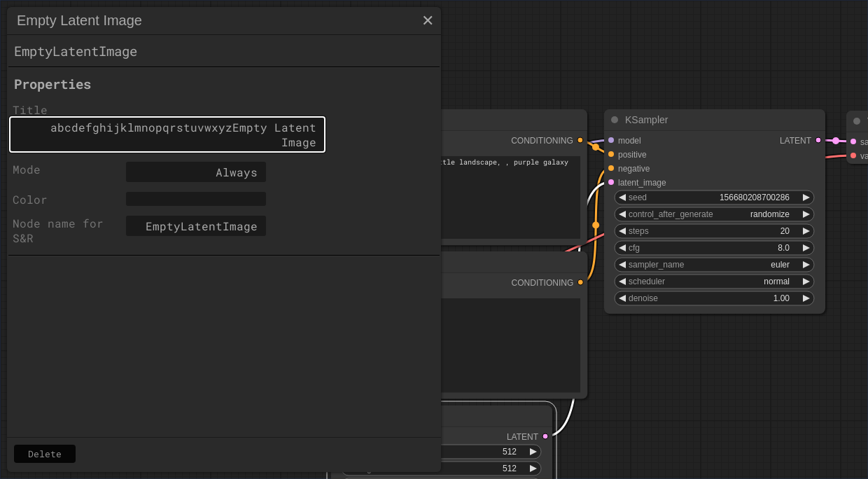Click the KSampler LATENT output port
This screenshot has width=868, height=479.
818,140
